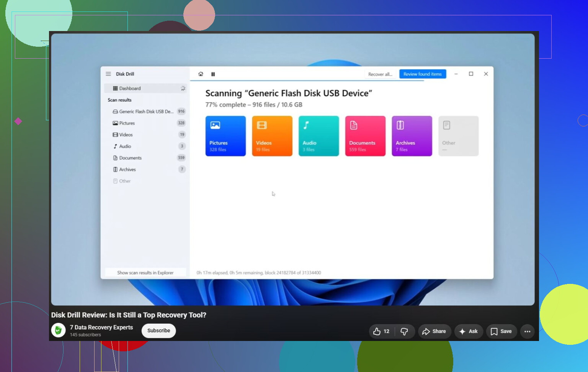Click Show scan results in Explorer
588x372 pixels.
145,273
